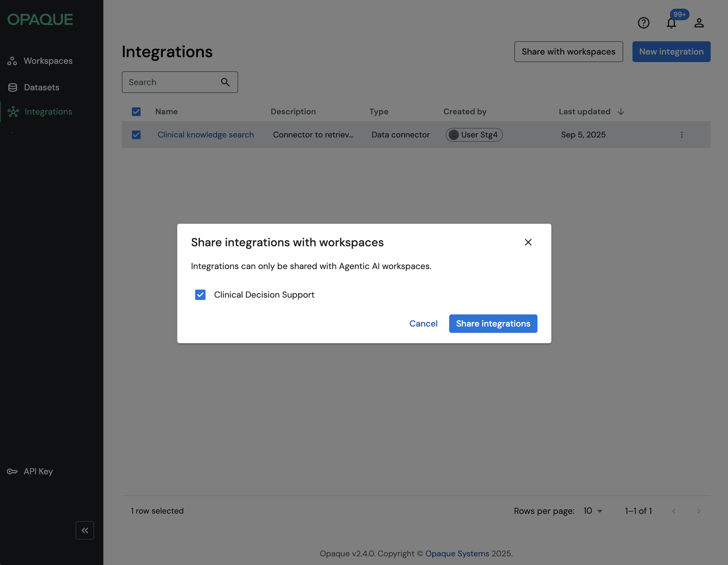Deselect the Clinical knowledge search row checkbox
This screenshot has width=728, height=565.
[x=136, y=135]
